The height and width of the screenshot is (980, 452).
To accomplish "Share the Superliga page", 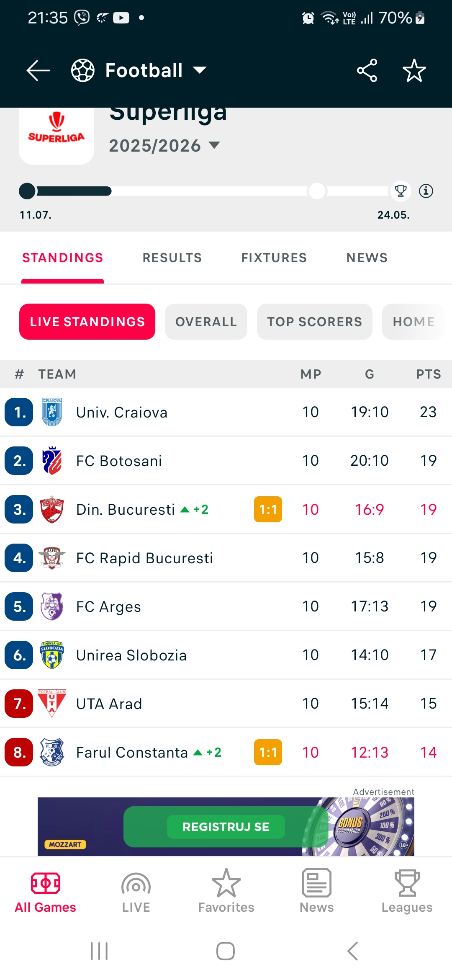I will click(x=367, y=70).
